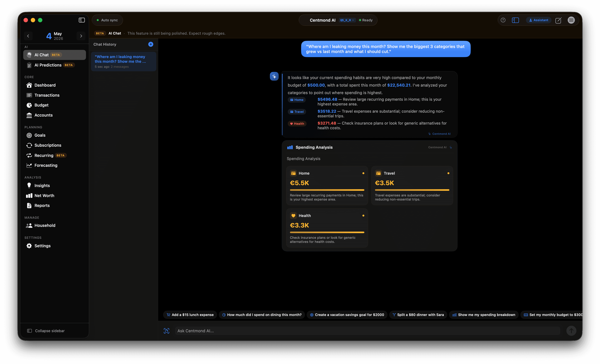Image resolution: width=600 pixels, height=364 pixels.
Task: Go to Goals in the Planning section
Action: (55, 135)
